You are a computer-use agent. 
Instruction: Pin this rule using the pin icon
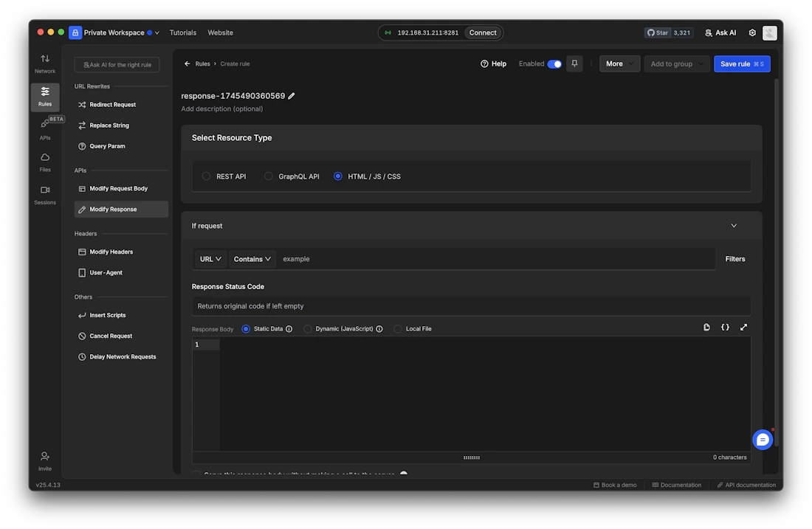(x=574, y=63)
